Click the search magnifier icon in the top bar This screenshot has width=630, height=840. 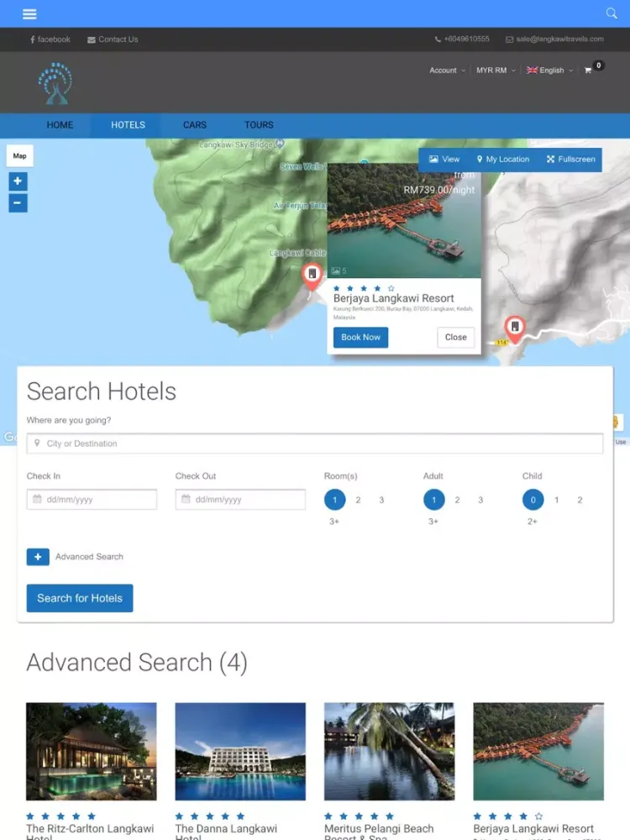tap(612, 13)
